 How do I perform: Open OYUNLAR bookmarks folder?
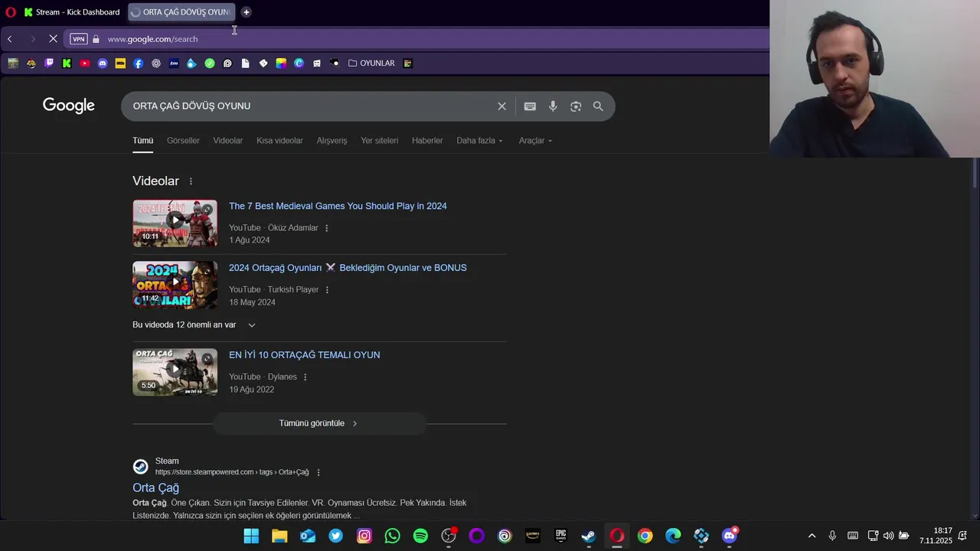tap(371, 64)
